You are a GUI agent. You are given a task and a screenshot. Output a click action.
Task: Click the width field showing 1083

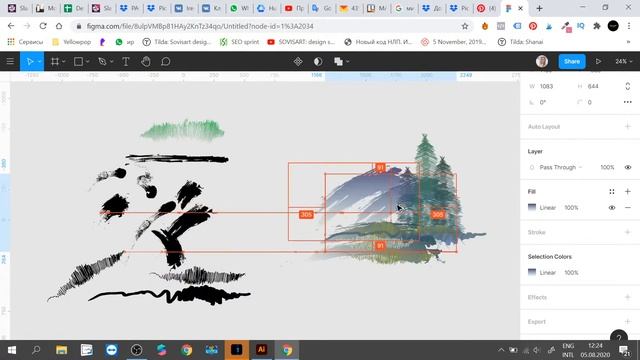coord(546,86)
